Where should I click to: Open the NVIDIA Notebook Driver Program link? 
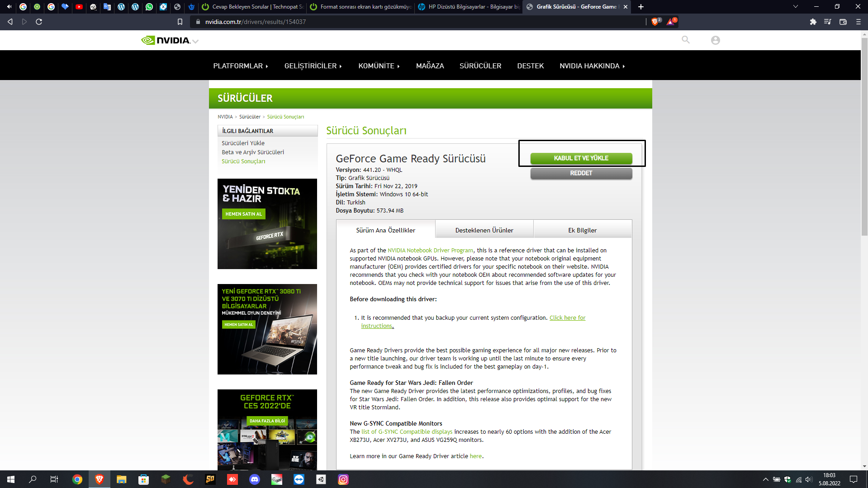point(430,251)
